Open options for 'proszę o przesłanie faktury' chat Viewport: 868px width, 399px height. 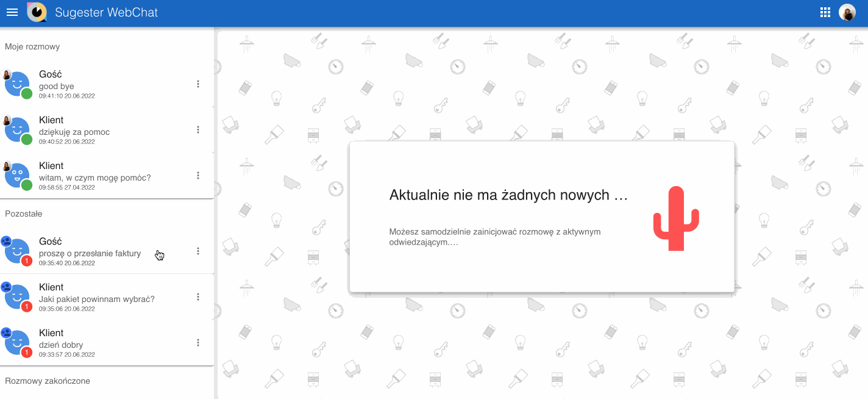[198, 251]
